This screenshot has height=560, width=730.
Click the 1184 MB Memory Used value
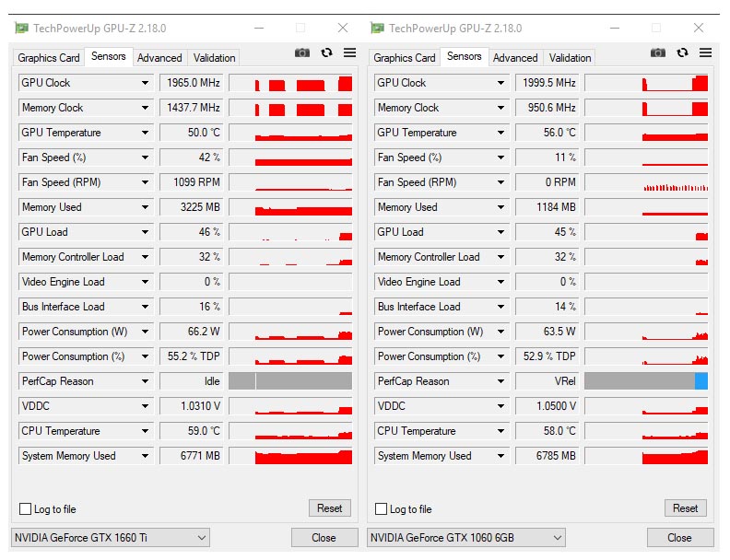547,207
